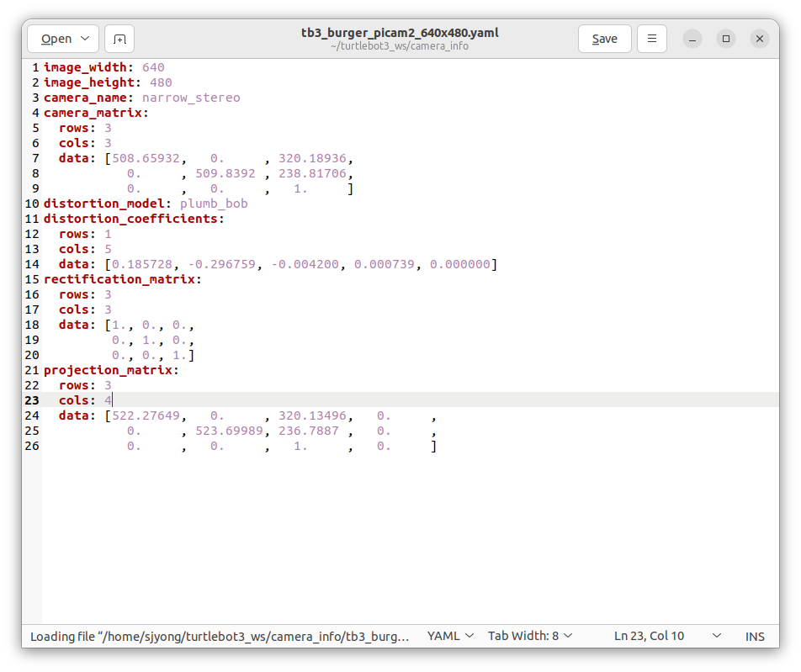The image size is (801, 672).
Task: Click value 522.27649 on line 24
Action: tap(146, 415)
